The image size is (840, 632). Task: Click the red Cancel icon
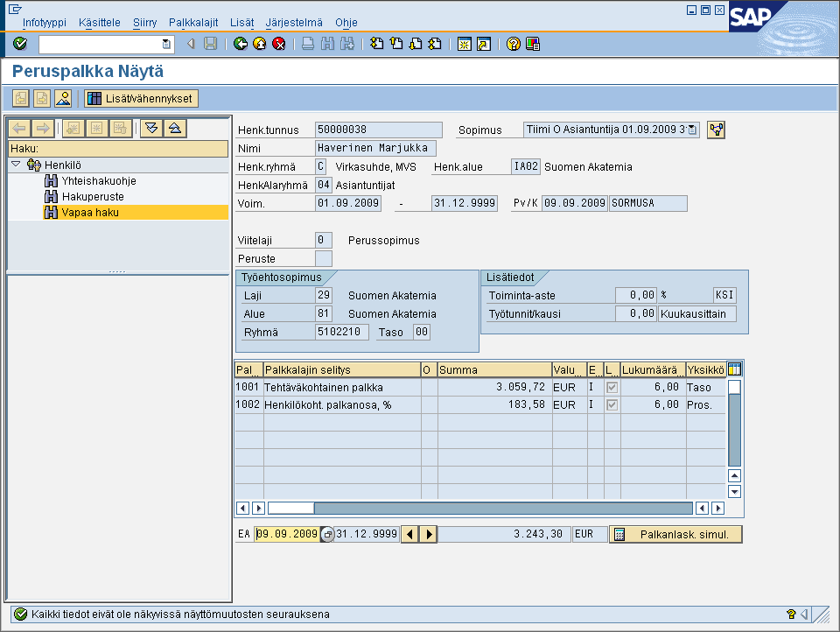278,44
